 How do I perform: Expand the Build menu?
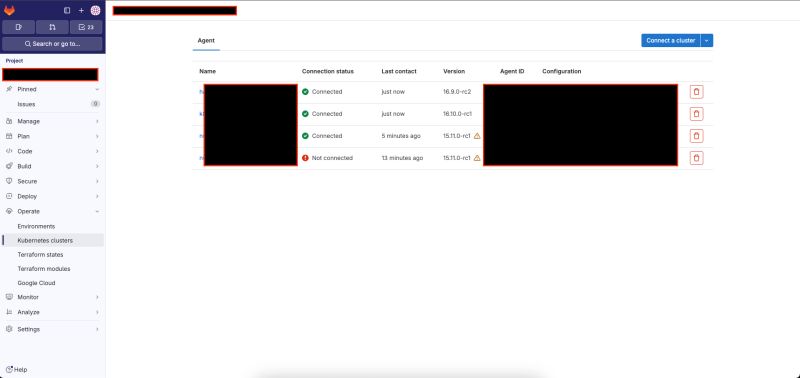(52, 166)
